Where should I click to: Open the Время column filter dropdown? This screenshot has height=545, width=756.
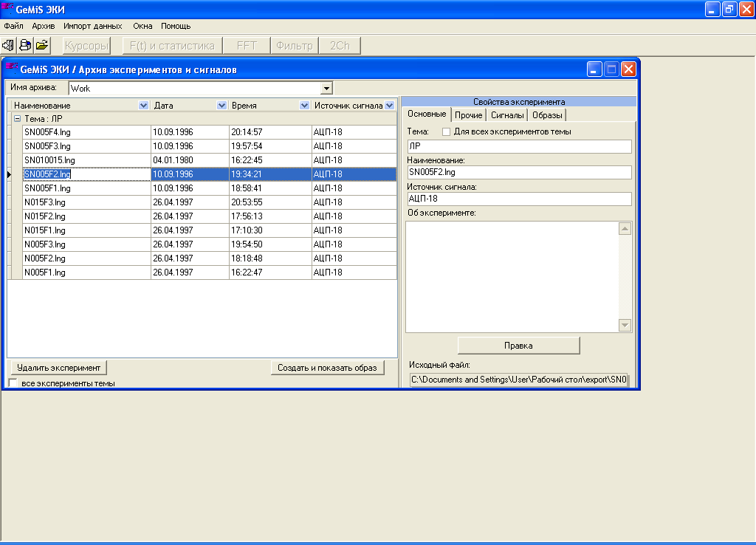(304, 105)
